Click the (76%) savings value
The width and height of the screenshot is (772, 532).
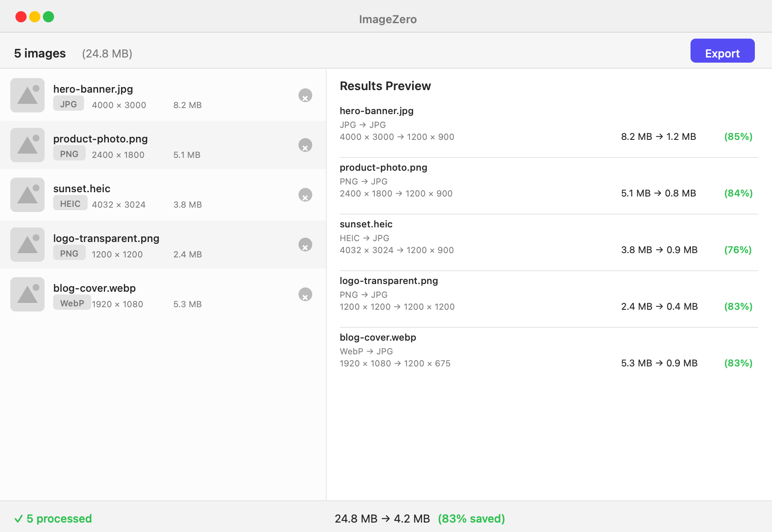tap(738, 250)
